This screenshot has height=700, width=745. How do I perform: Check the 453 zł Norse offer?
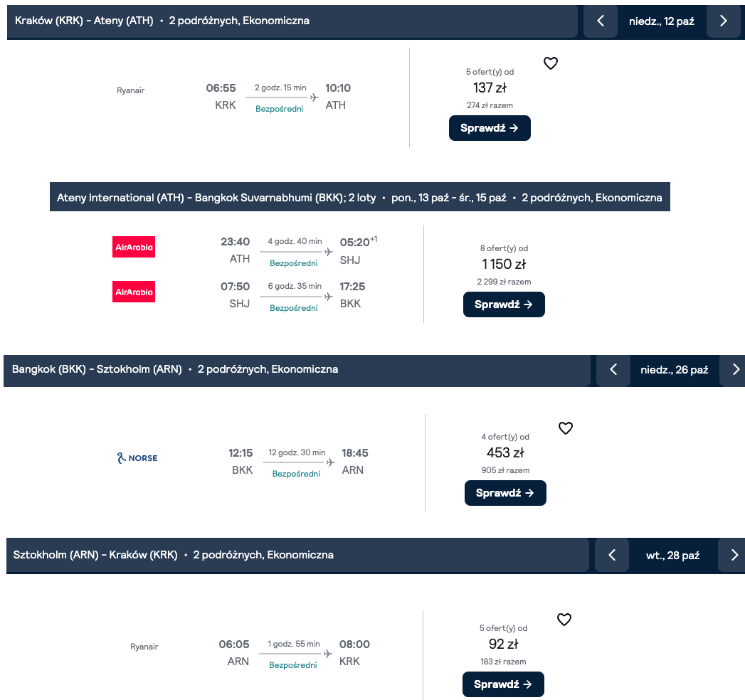coord(505,493)
